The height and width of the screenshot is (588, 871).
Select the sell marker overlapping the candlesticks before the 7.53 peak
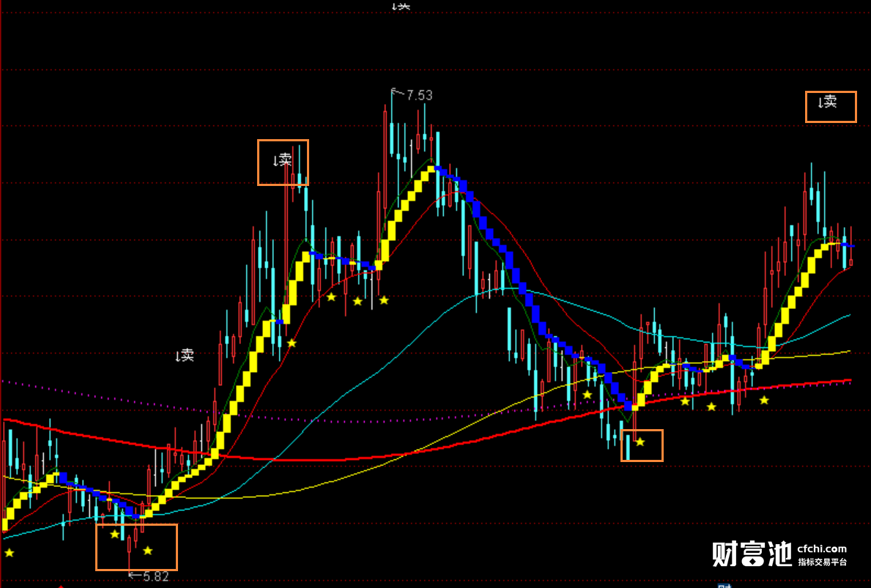282,160
